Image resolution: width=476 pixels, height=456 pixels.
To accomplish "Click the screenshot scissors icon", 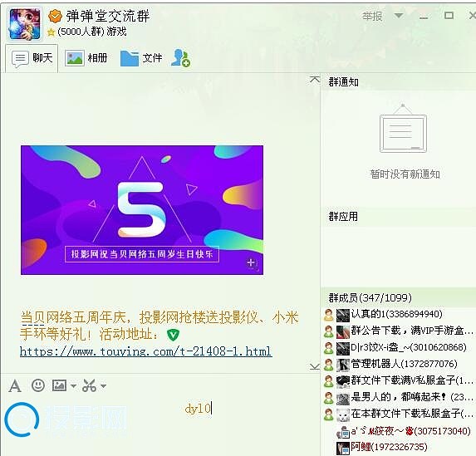I will click(89, 385).
